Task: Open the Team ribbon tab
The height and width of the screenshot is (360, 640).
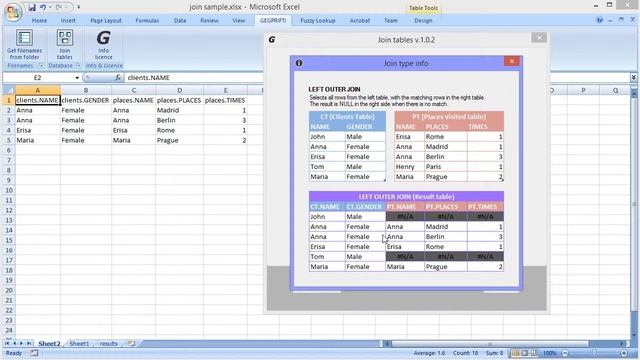Action: pos(391,20)
